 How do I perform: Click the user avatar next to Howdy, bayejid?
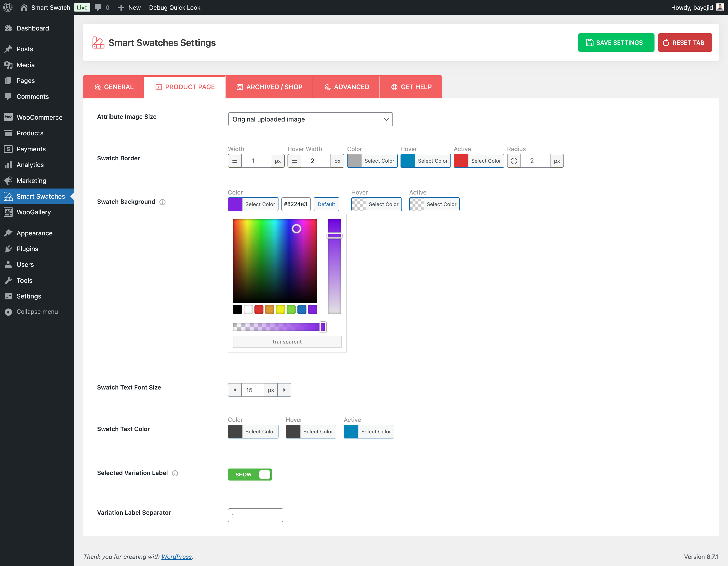pos(720,7)
